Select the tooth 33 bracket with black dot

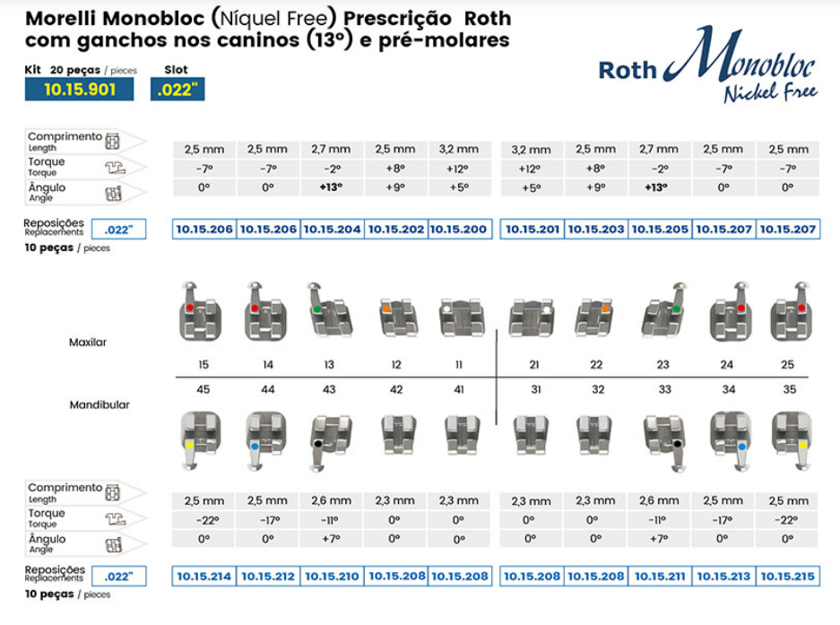click(x=664, y=443)
